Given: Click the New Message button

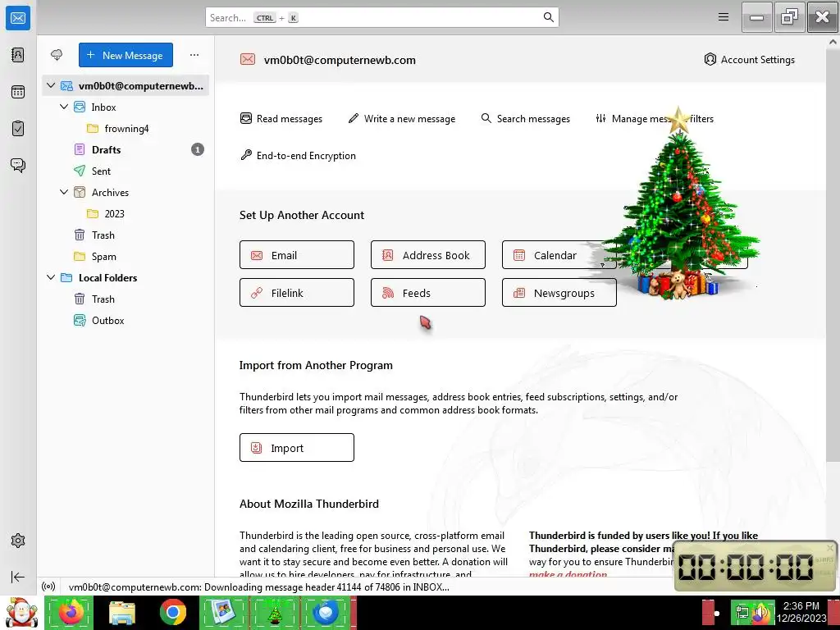Looking at the screenshot, I should coord(126,55).
